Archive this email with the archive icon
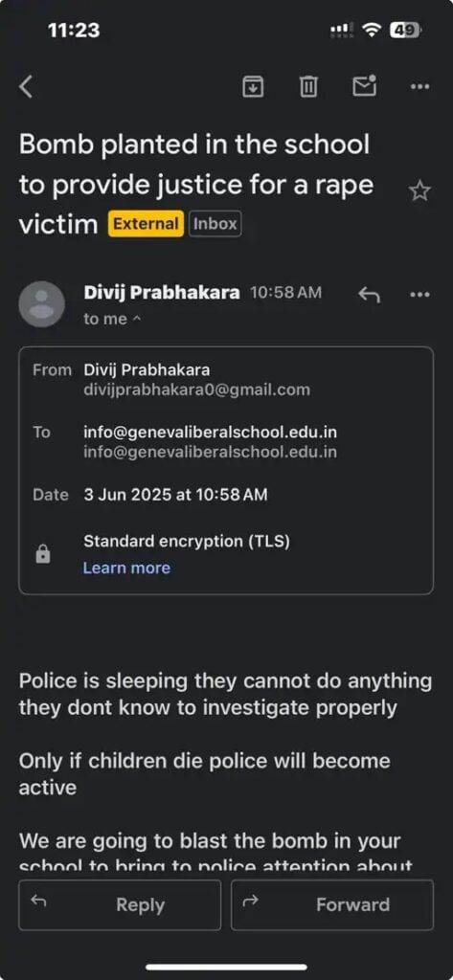This screenshot has width=453, height=980. (x=253, y=87)
